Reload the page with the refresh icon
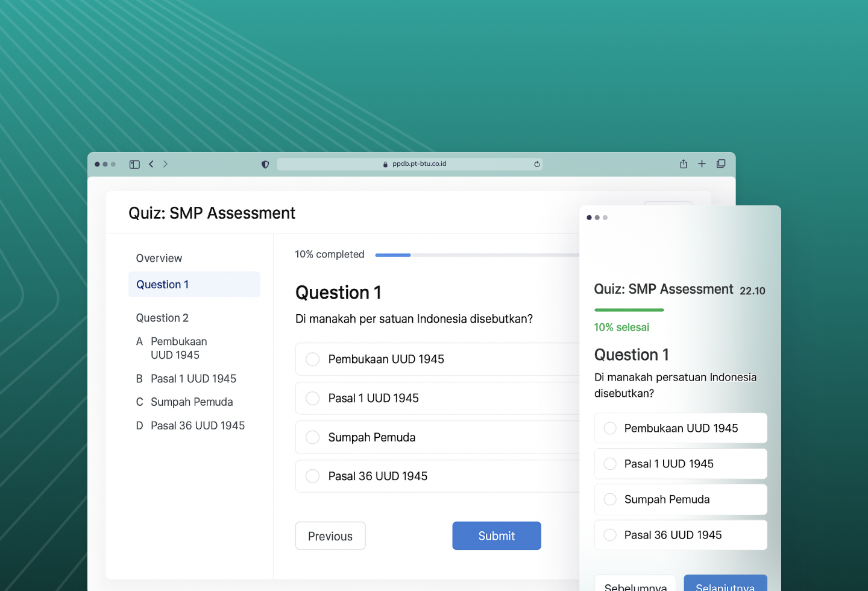 tap(536, 164)
